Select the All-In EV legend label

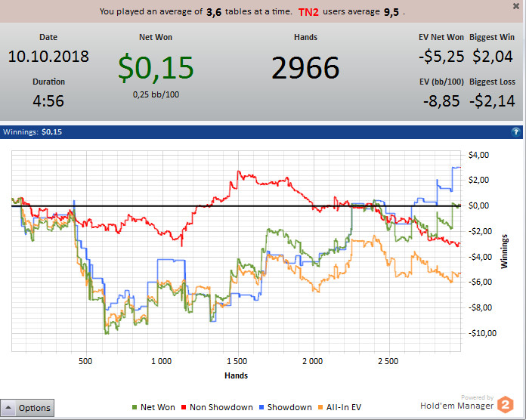(344, 407)
